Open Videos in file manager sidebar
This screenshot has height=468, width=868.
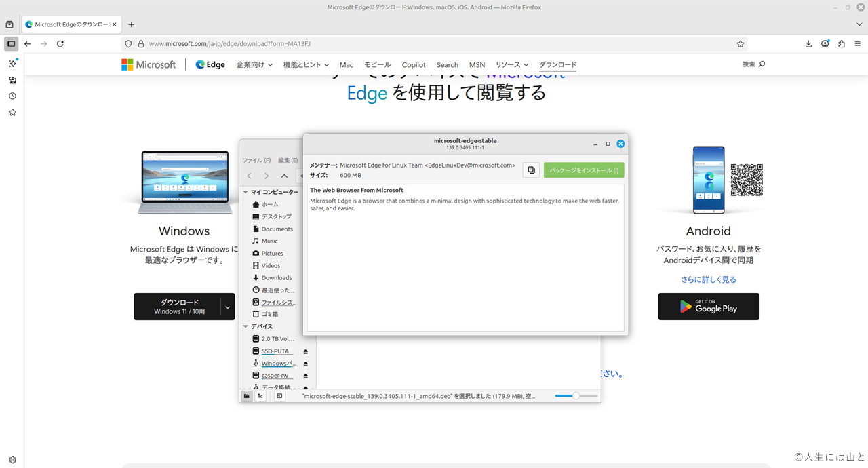[x=266, y=265]
